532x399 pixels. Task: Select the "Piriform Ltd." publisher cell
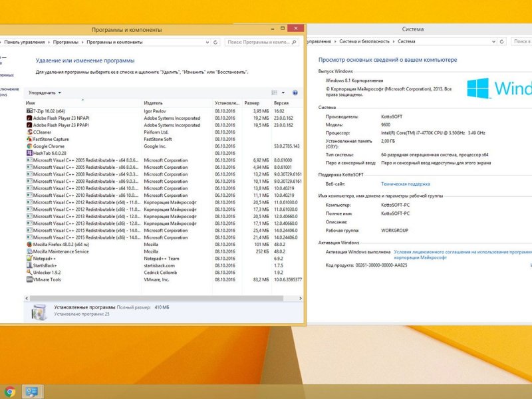click(156, 132)
